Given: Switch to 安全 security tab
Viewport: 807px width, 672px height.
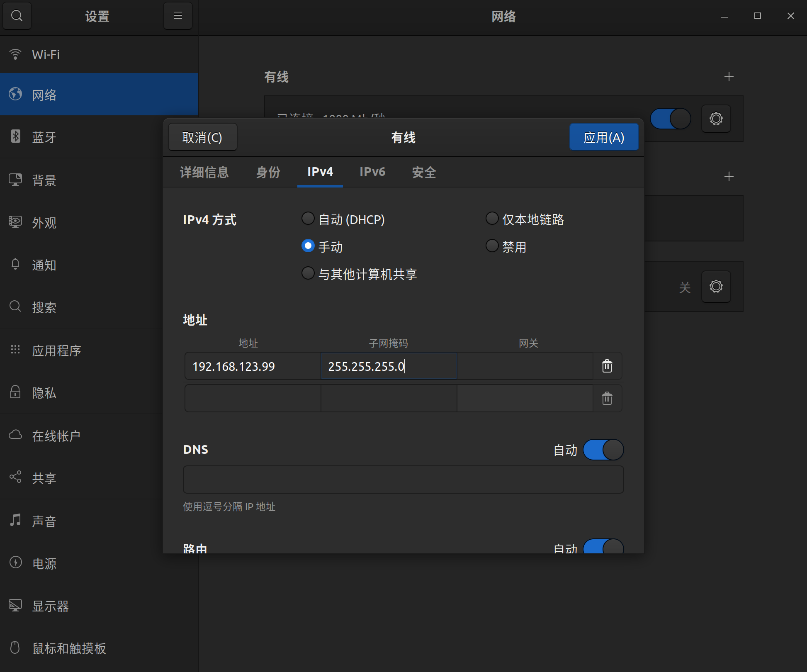Looking at the screenshot, I should (x=424, y=172).
